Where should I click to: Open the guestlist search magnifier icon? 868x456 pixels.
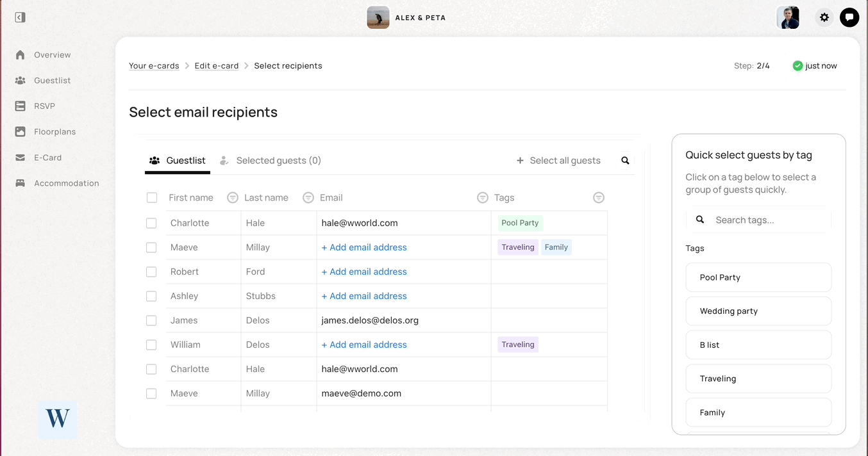point(626,160)
